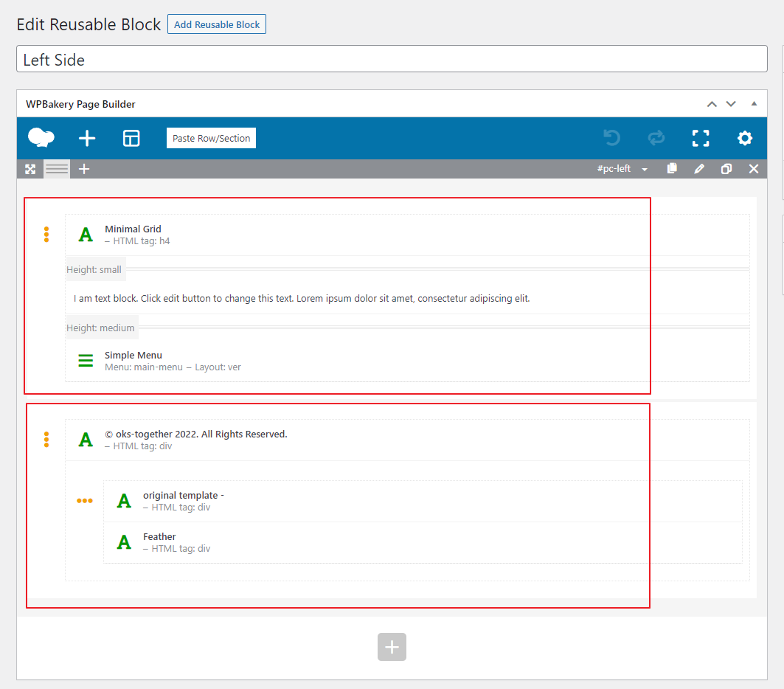
Task: Add a new element with plus icon
Action: [87, 138]
